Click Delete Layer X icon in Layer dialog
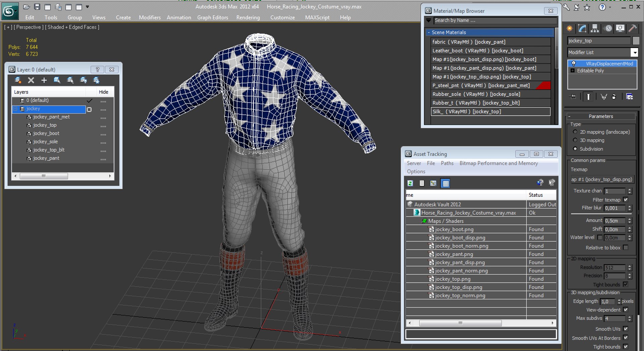This screenshot has width=644, height=351. coord(31,80)
